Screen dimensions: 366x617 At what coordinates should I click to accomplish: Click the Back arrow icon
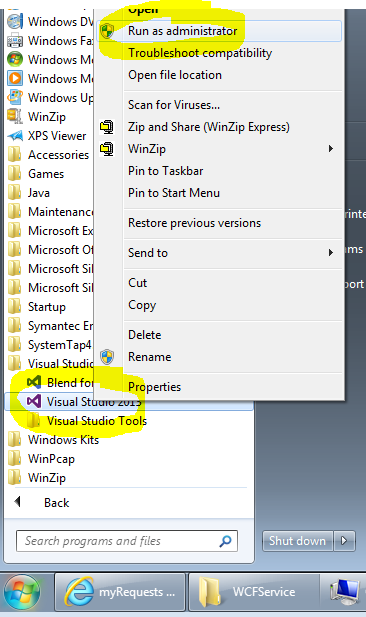pos(17,502)
